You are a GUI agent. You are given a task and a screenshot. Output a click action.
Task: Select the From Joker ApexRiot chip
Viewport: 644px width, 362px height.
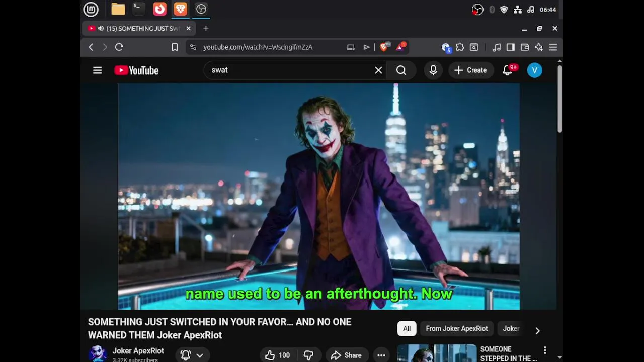(457, 329)
